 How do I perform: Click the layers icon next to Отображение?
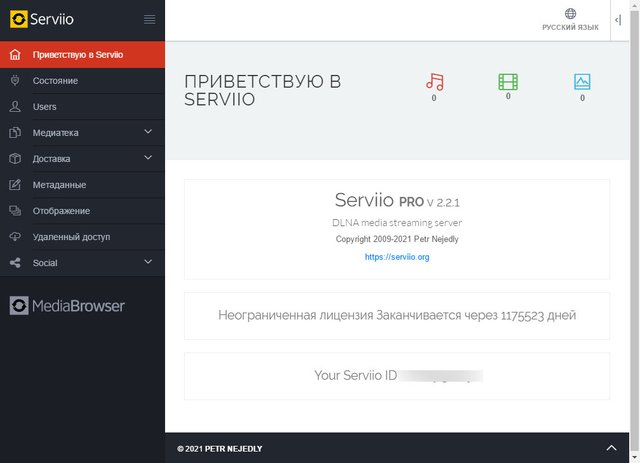click(15, 211)
